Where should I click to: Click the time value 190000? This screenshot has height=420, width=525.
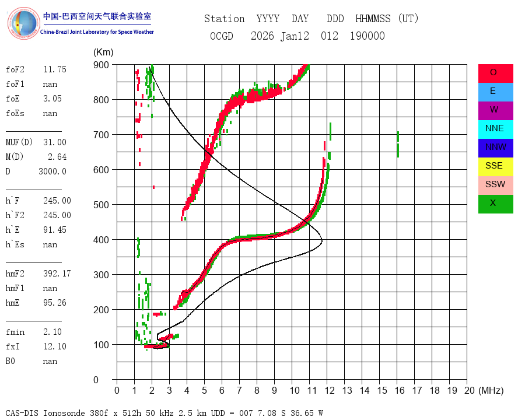point(367,36)
